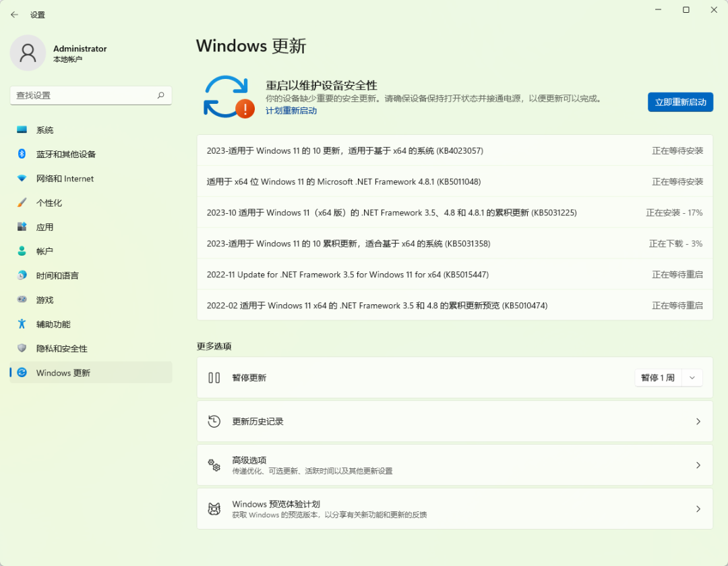Image resolution: width=728 pixels, height=566 pixels.
Task: Expand Windows 预览体验计划 chevron
Action: pos(698,509)
